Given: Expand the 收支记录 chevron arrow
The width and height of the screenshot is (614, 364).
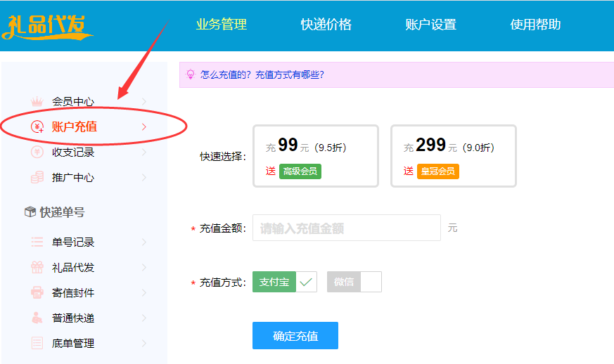Looking at the screenshot, I should tap(144, 152).
